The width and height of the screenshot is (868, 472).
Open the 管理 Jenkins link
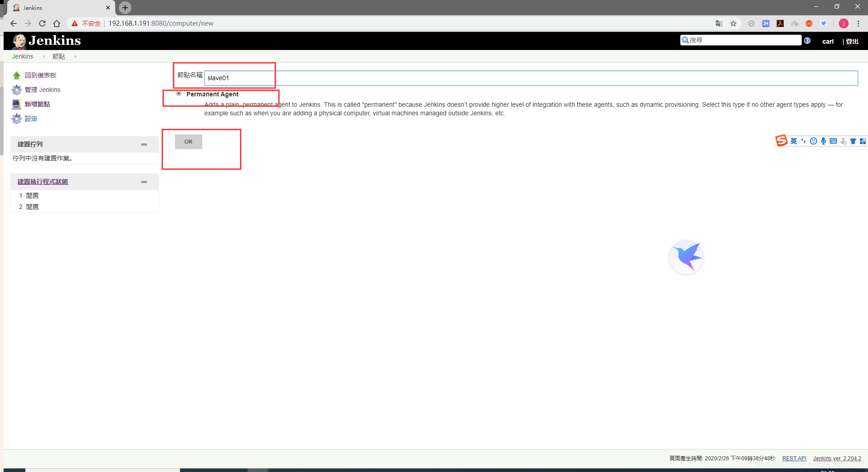tap(42, 90)
